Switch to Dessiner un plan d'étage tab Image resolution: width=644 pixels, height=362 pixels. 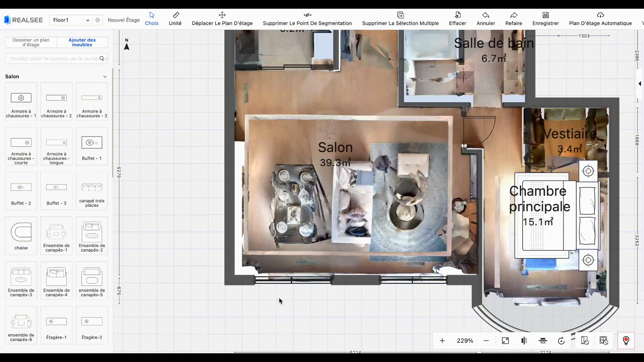coord(31,42)
